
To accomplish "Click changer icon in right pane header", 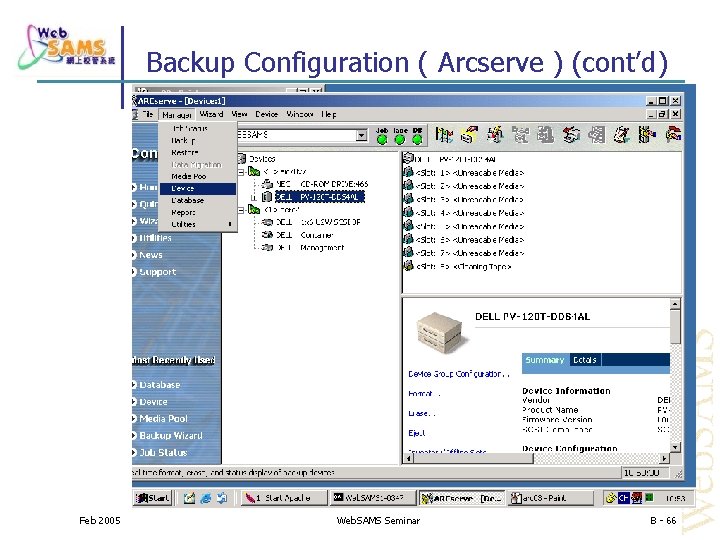I will click(x=408, y=158).
